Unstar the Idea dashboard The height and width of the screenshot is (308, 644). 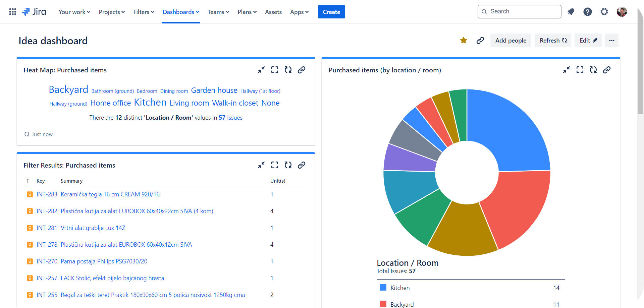tap(464, 40)
